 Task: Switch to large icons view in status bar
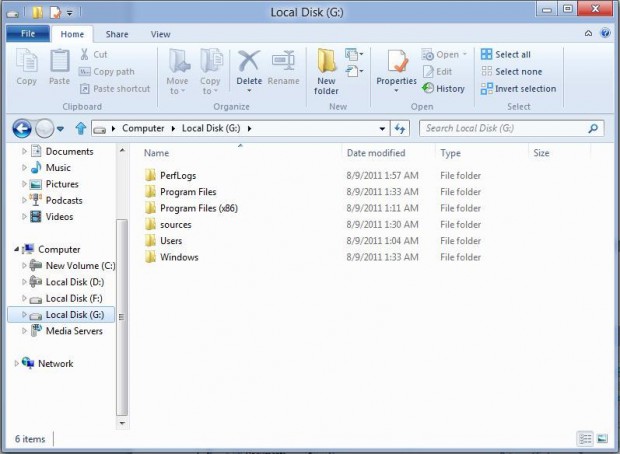pyautogui.click(x=601, y=439)
